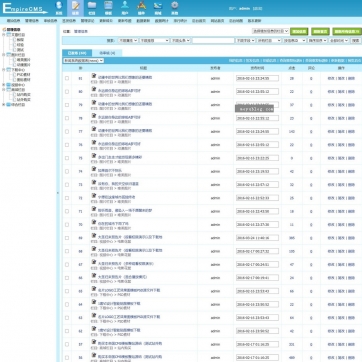Click the green refresh-all-info-JS button
Image resolution: width=362 pixels, height=362 pixels.
(347, 31)
